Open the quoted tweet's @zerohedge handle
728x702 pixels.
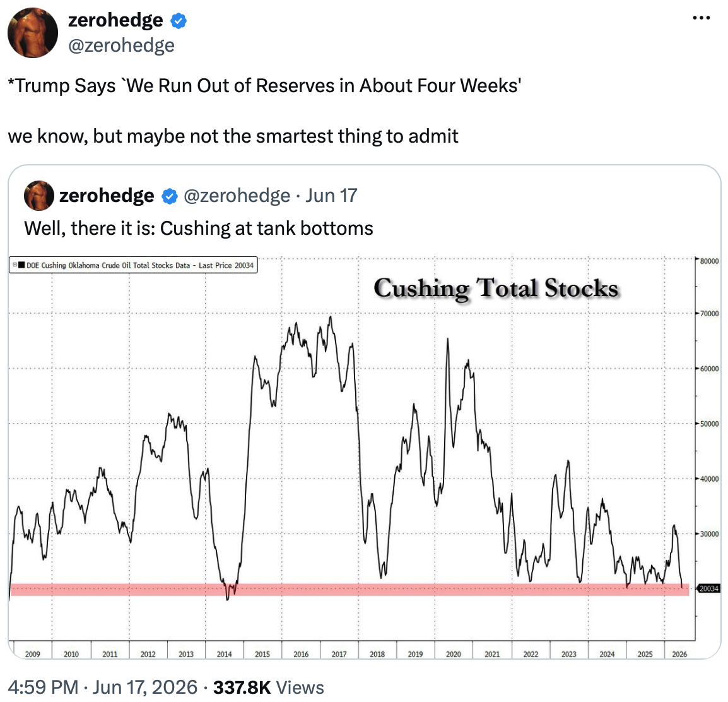click(237, 196)
